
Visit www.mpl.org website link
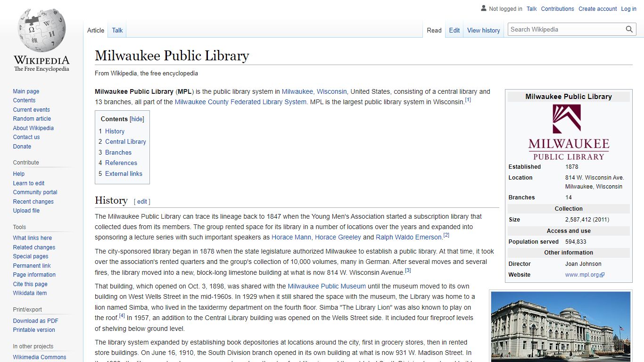pos(585,275)
